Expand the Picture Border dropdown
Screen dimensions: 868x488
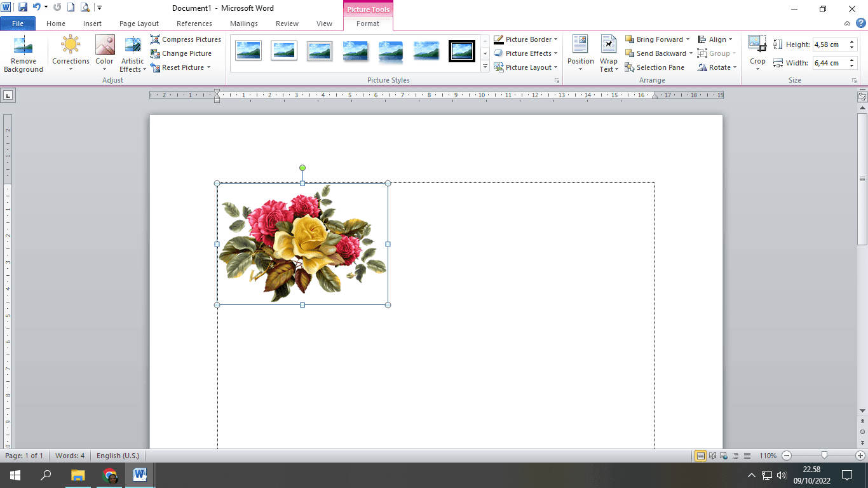(x=556, y=39)
